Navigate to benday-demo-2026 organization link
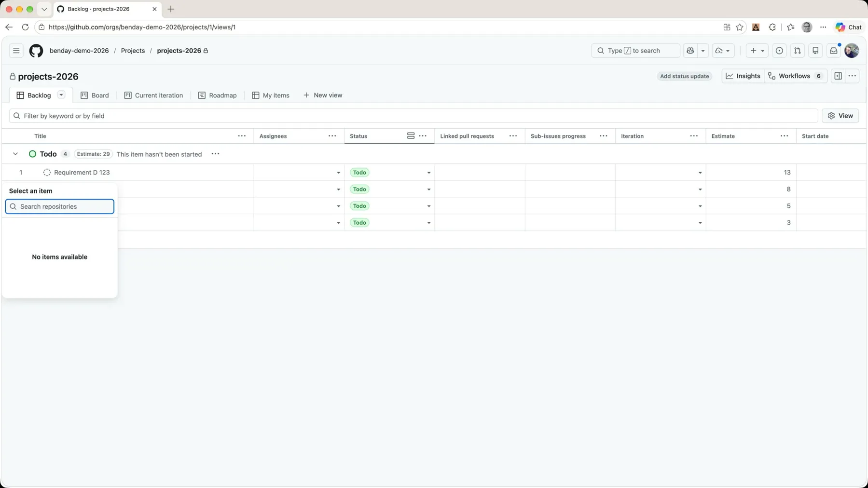This screenshot has width=868, height=488. point(79,51)
